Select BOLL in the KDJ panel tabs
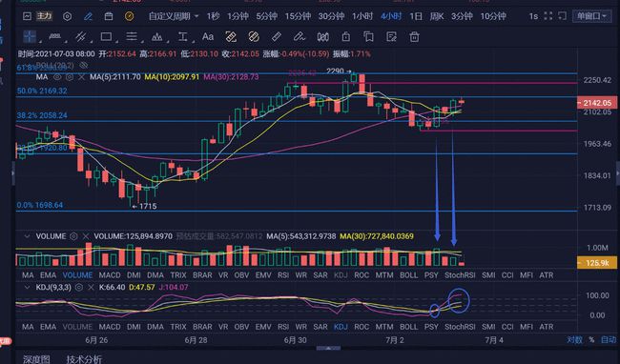This screenshot has width=620, height=364. 409,327
